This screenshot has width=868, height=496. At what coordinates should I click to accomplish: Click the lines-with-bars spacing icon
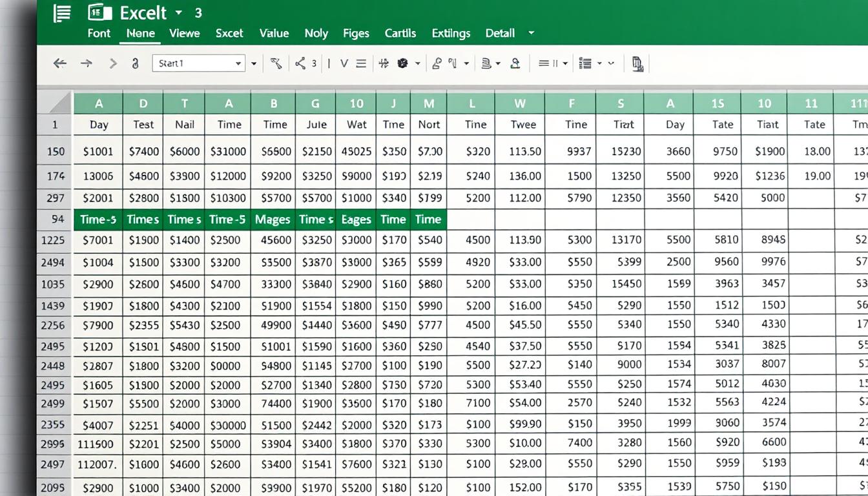click(x=548, y=63)
